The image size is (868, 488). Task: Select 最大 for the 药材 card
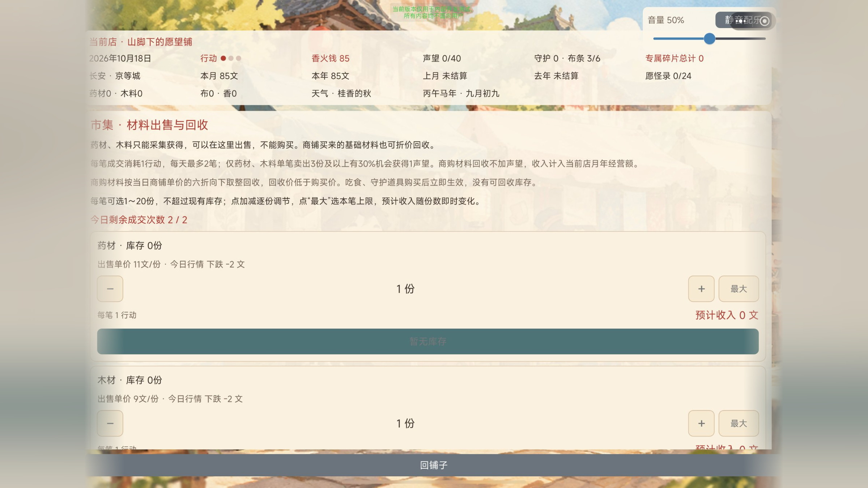(x=739, y=289)
